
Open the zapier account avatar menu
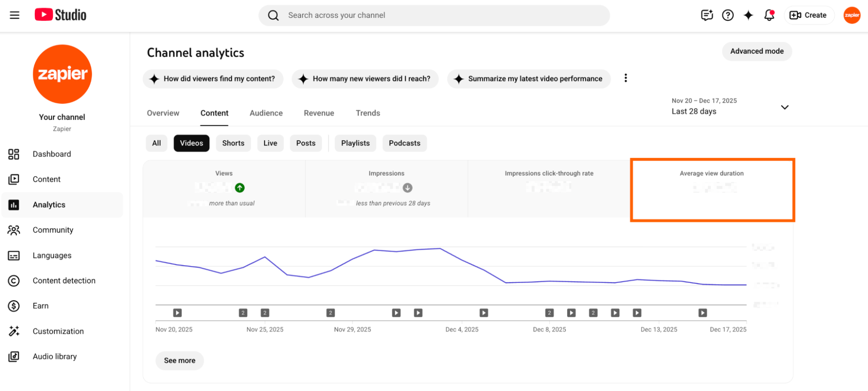pos(851,15)
